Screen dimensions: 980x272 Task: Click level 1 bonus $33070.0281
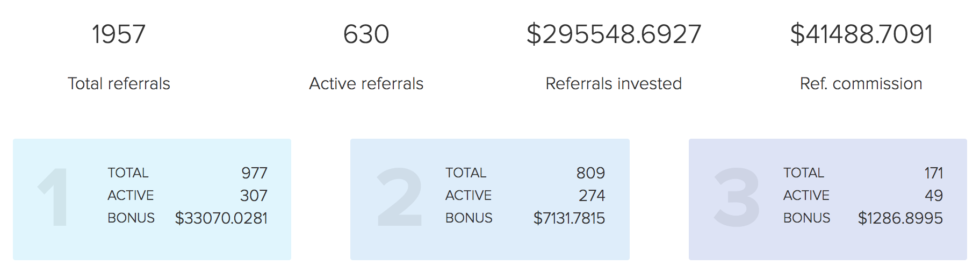221,218
